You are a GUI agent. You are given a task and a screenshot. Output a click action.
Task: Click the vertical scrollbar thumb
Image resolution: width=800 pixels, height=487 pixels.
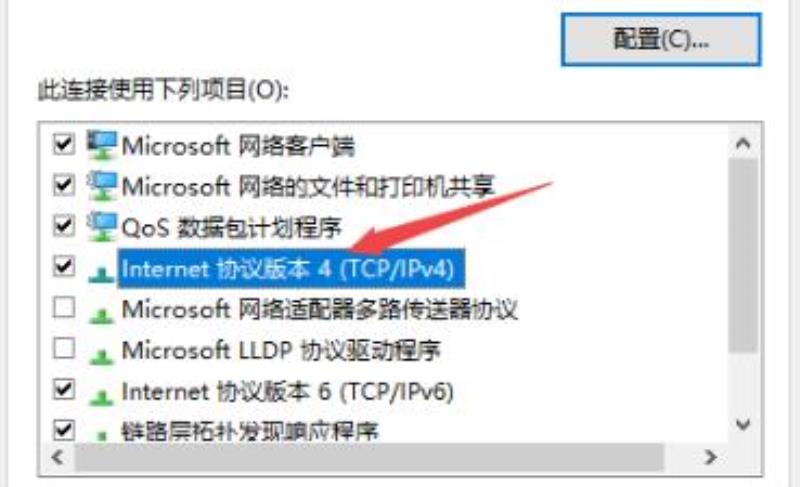tap(743, 255)
